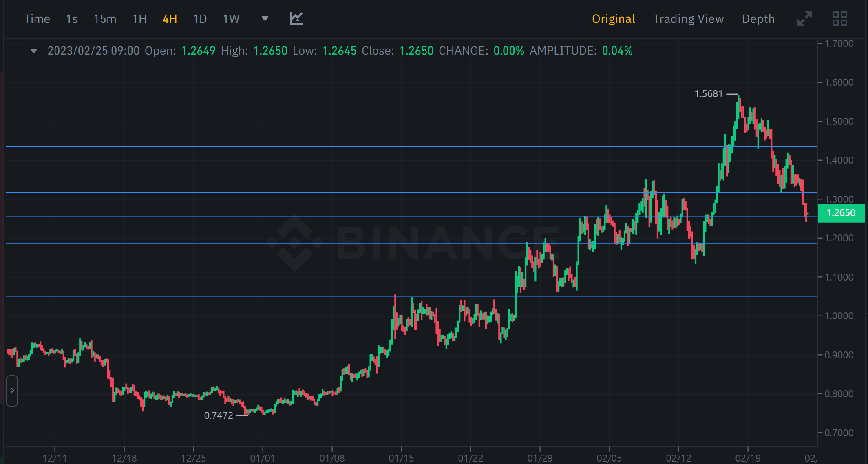868x464 pixels.
Task: Expand chart to fullscreen
Action: coord(804,19)
